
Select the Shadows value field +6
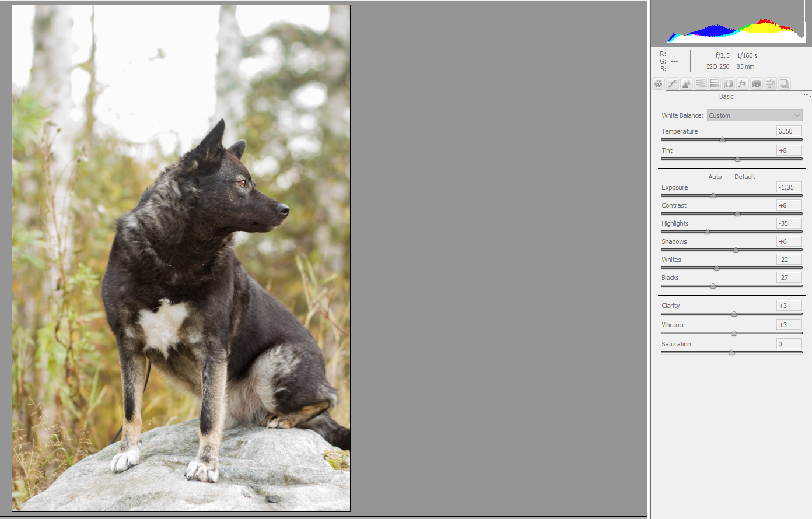click(x=789, y=241)
